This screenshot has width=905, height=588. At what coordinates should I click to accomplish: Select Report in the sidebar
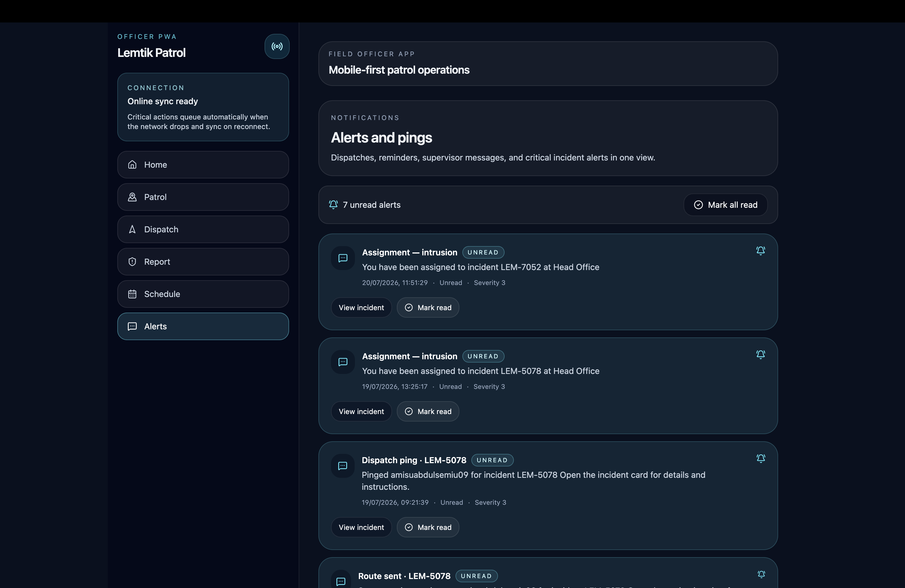[x=203, y=262]
